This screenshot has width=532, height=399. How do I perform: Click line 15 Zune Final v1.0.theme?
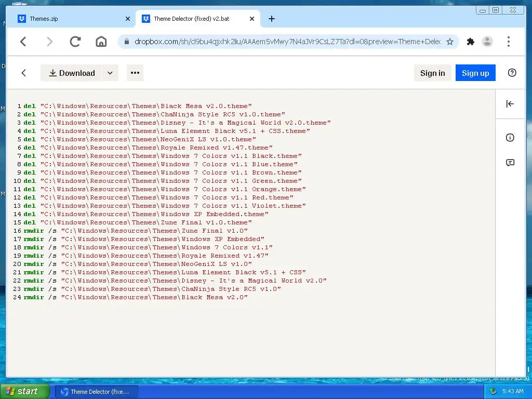pyautogui.click(x=138, y=222)
